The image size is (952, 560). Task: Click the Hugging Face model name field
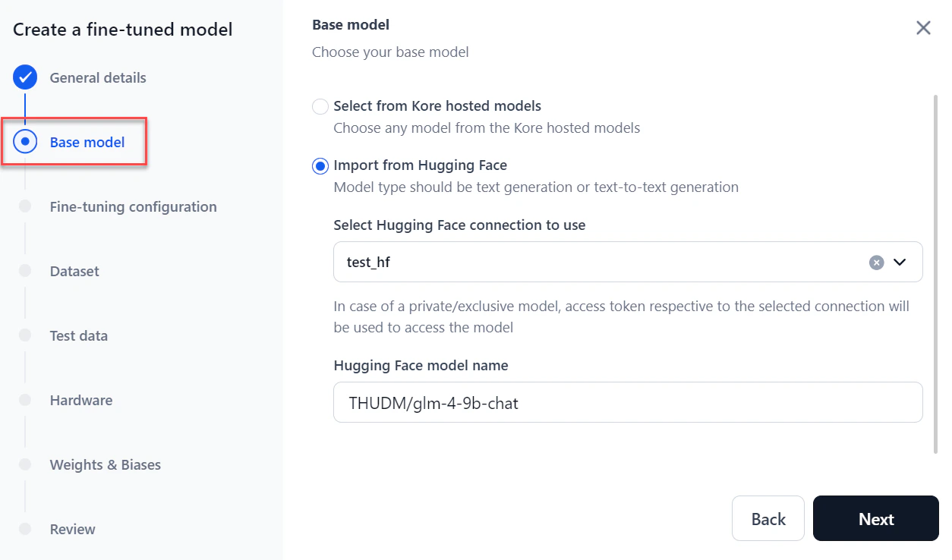(x=628, y=403)
